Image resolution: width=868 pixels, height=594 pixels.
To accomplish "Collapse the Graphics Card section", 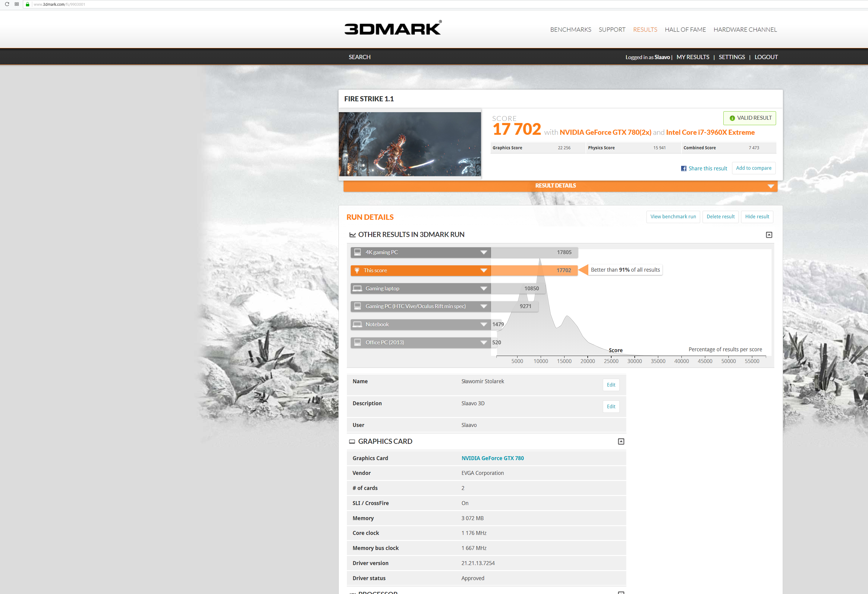I will 621,441.
